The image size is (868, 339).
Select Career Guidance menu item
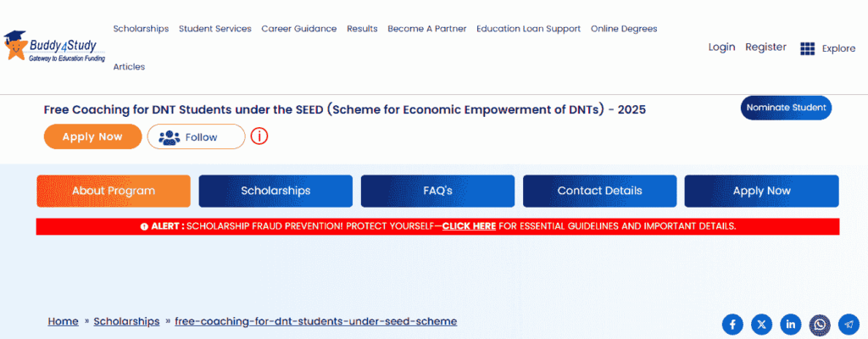point(298,29)
